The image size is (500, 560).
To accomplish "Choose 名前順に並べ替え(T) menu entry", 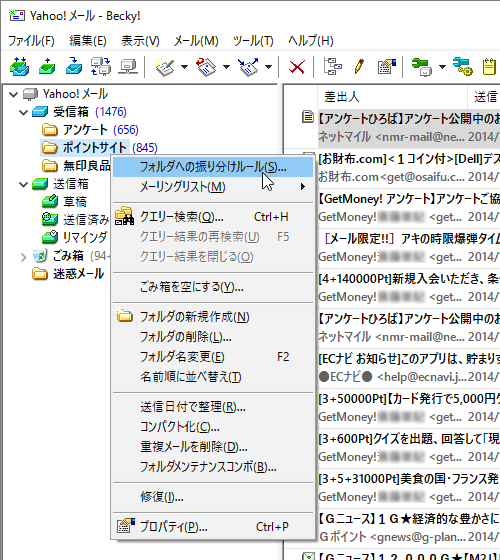I will tap(213, 377).
